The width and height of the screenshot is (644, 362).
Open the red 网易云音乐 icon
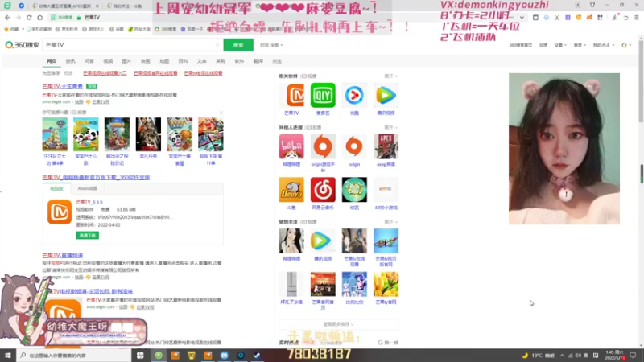[323, 190]
